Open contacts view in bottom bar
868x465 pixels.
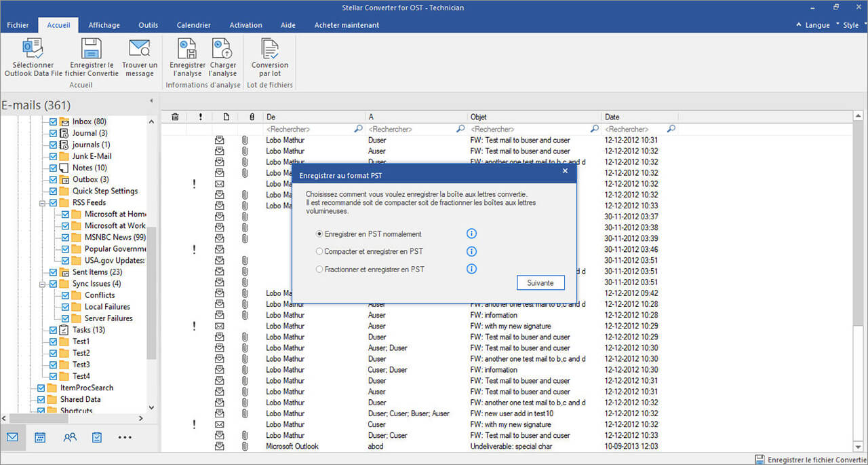point(69,437)
